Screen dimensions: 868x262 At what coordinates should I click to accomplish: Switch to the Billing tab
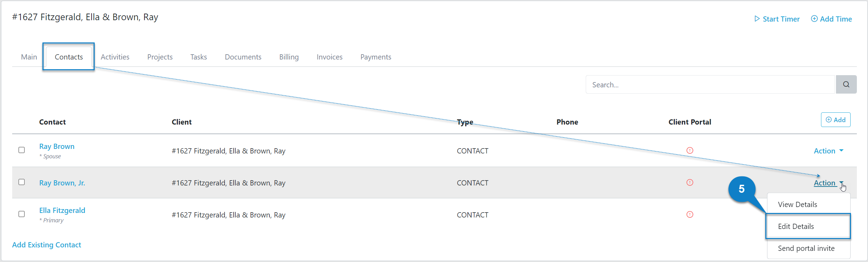click(x=289, y=57)
